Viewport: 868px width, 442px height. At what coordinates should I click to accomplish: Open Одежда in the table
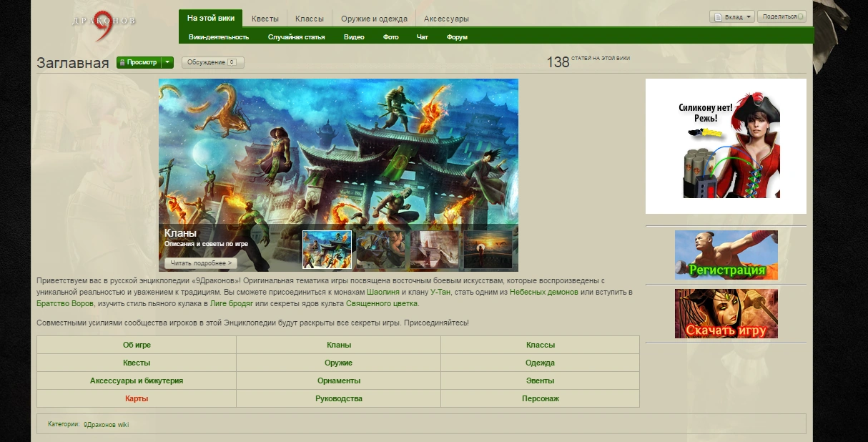pyautogui.click(x=540, y=363)
